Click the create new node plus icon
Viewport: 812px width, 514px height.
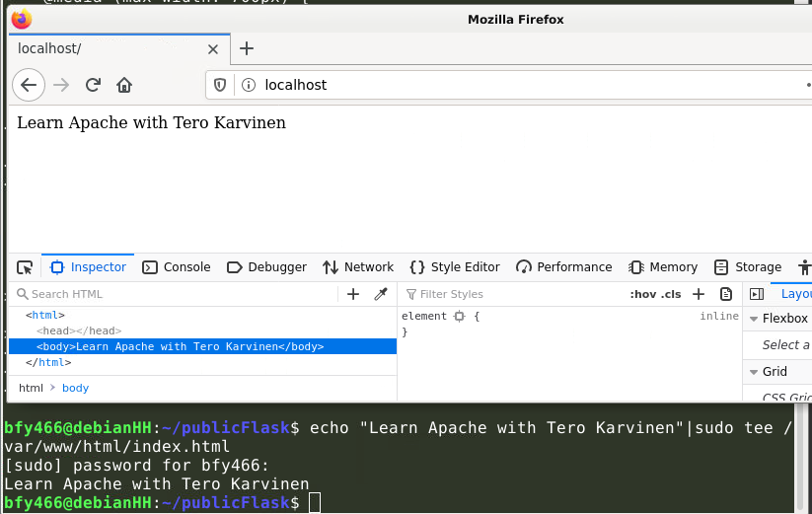pos(353,294)
